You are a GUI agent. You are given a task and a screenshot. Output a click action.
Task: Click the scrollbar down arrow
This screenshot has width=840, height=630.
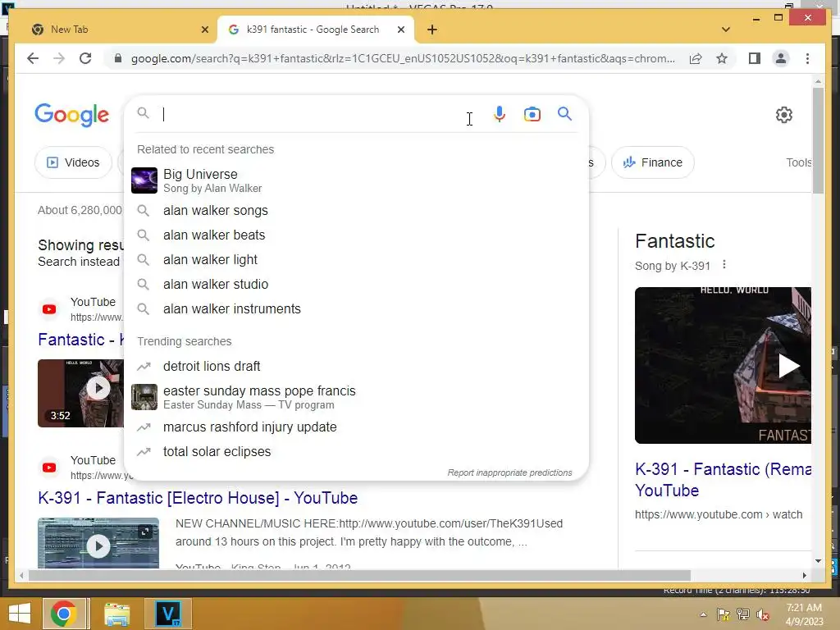click(818, 561)
